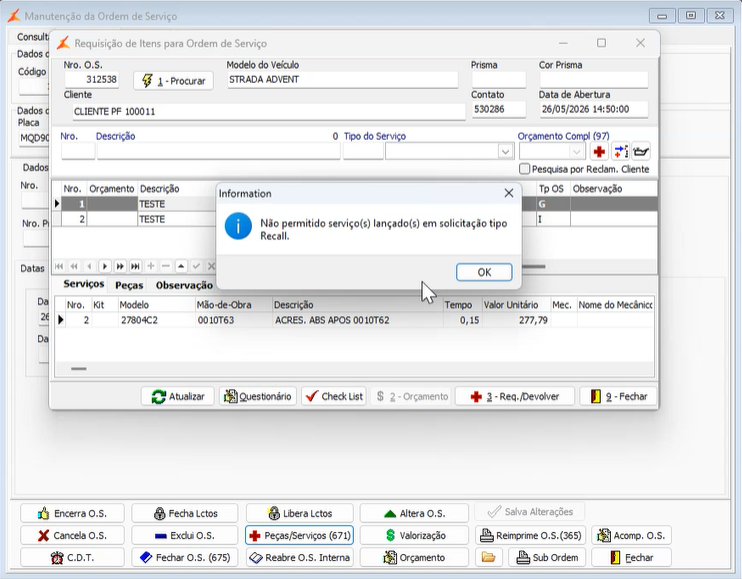The height and width of the screenshot is (579, 742).
Task: Switch to the Observação tab
Action: pos(184,285)
